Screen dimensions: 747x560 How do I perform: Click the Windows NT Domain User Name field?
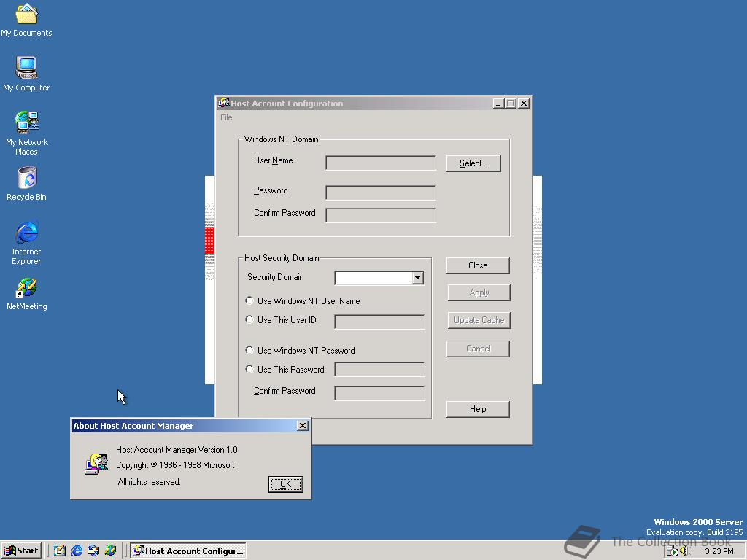tap(381, 163)
